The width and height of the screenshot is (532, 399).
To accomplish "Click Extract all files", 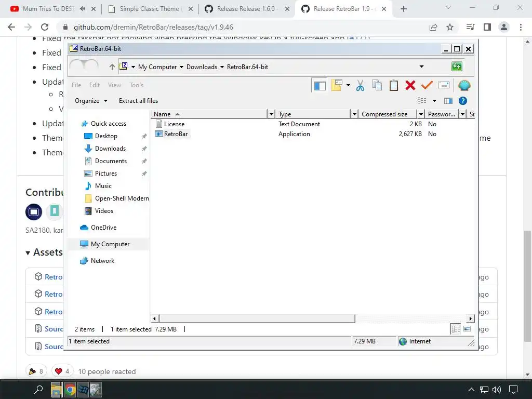I will tap(138, 101).
